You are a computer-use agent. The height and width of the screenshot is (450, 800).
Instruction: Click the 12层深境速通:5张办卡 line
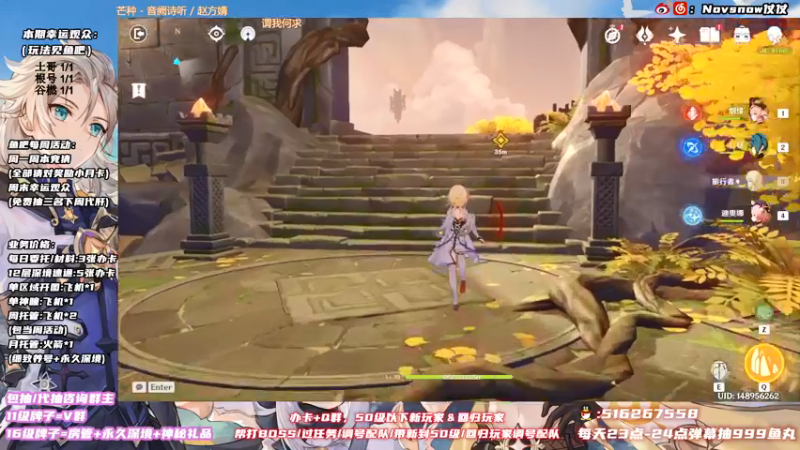61,273
